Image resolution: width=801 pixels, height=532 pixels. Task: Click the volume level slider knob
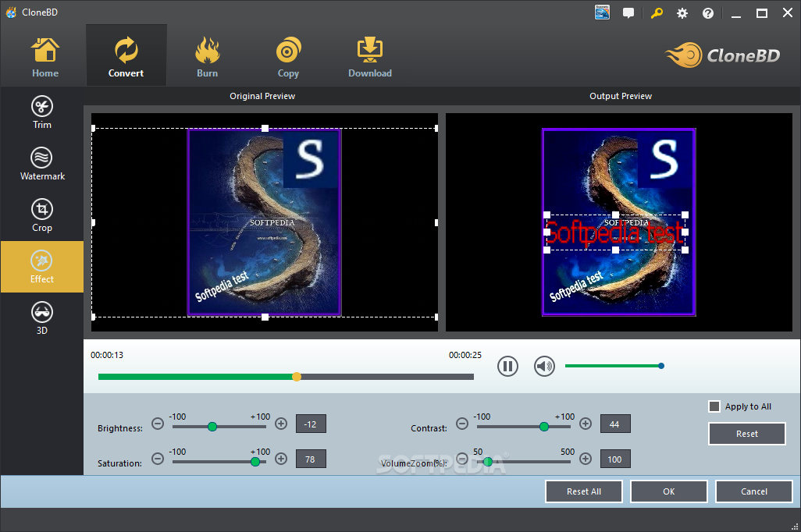[661, 366]
